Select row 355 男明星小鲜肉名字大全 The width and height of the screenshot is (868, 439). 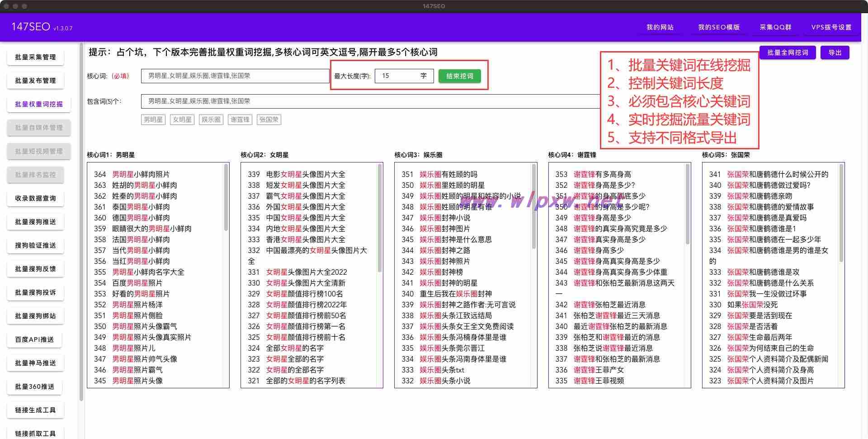coord(139,272)
